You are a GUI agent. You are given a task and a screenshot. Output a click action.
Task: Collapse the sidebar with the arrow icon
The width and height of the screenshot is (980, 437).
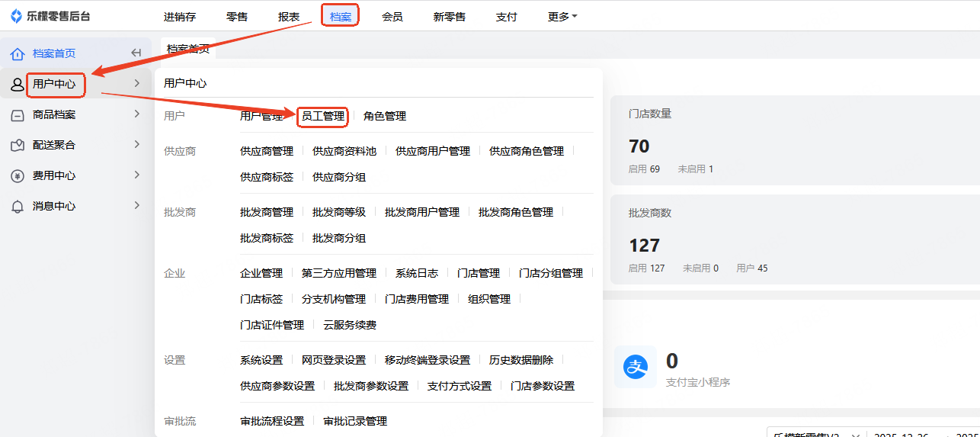click(x=136, y=53)
